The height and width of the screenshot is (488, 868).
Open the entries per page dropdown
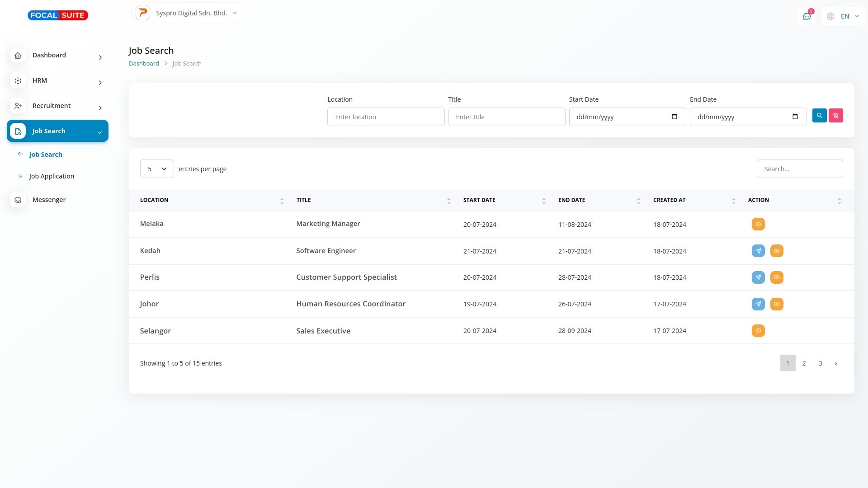pyautogui.click(x=157, y=169)
